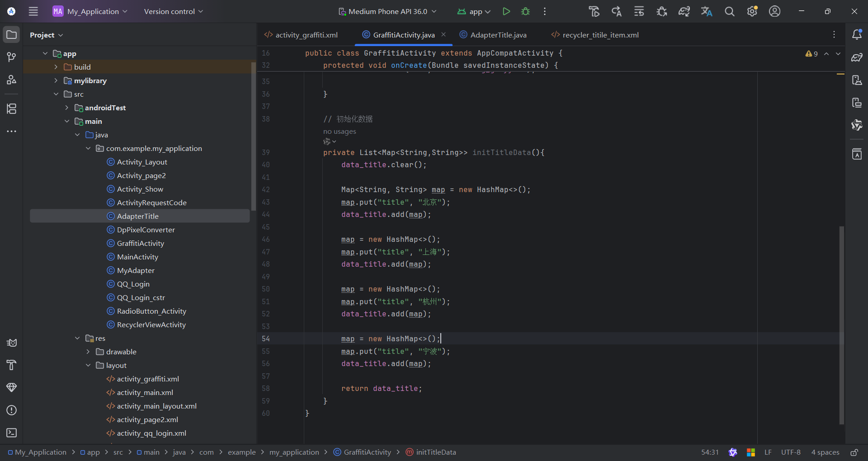Image resolution: width=868 pixels, height=461 pixels.
Task: Click initTitleData in the breadcrumb bar
Action: coord(435,452)
